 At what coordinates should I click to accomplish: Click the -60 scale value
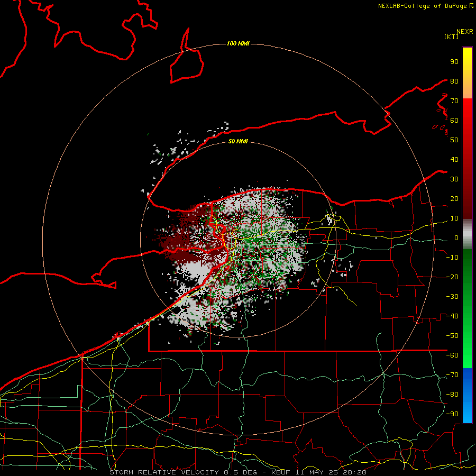click(452, 355)
